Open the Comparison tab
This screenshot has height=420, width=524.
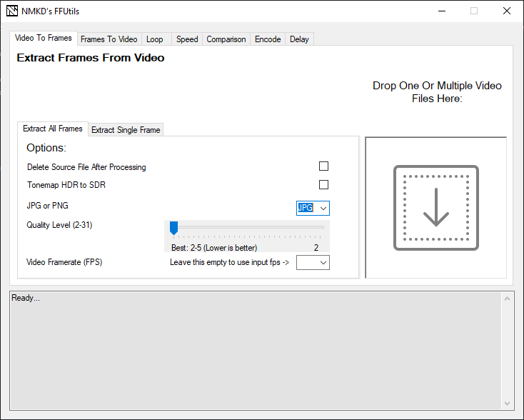(x=226, y=39)
